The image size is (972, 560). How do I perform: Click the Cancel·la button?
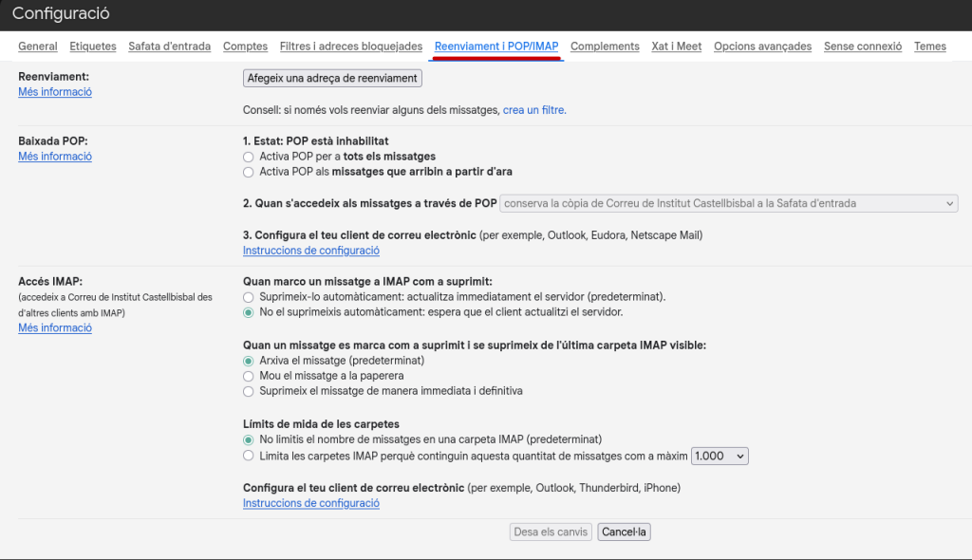point(624,532)
